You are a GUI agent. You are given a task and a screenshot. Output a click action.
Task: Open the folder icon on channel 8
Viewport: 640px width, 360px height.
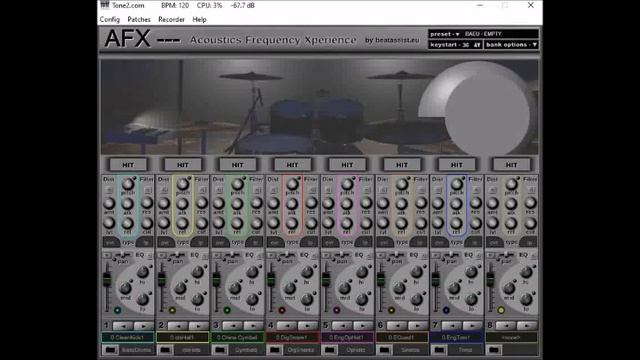(494, 350)
